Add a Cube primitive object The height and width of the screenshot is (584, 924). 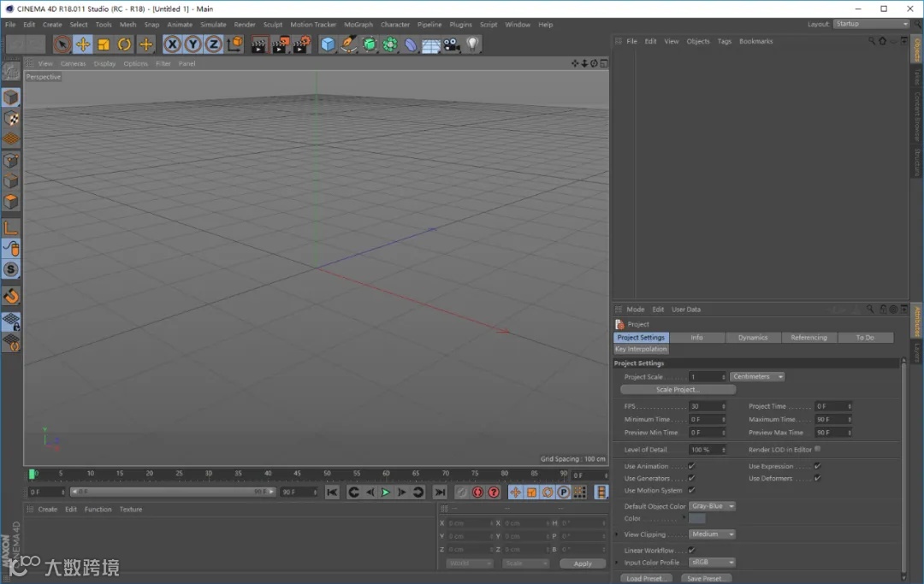pos(328,44)
